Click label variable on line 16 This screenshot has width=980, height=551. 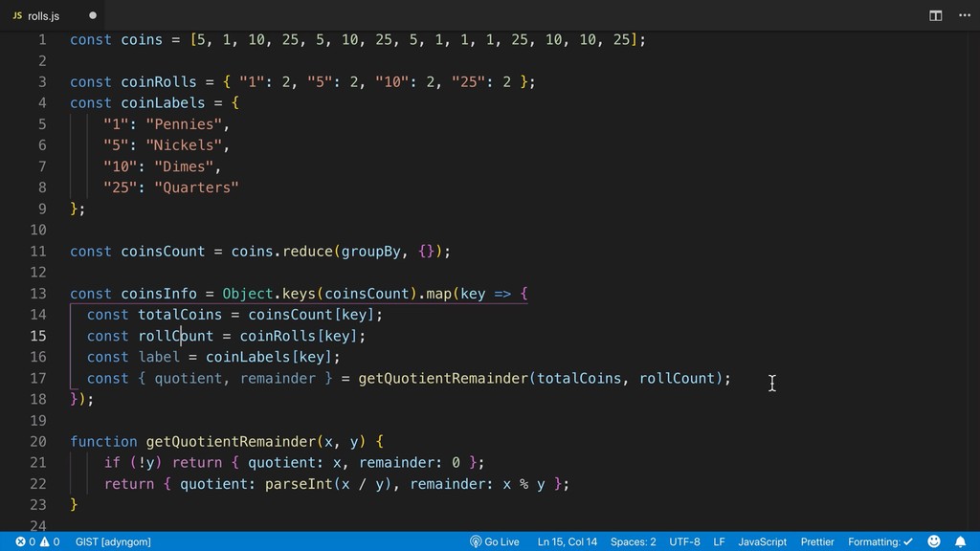point(159,358)
